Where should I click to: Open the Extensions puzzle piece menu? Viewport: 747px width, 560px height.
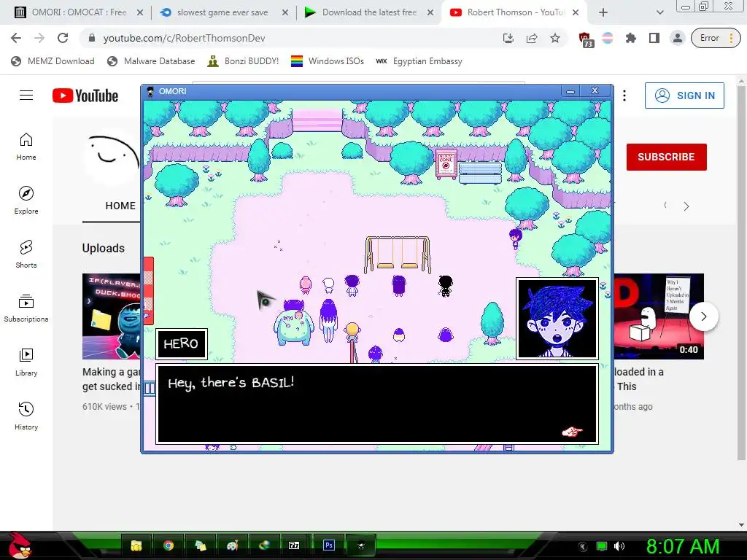pos(631,38)
